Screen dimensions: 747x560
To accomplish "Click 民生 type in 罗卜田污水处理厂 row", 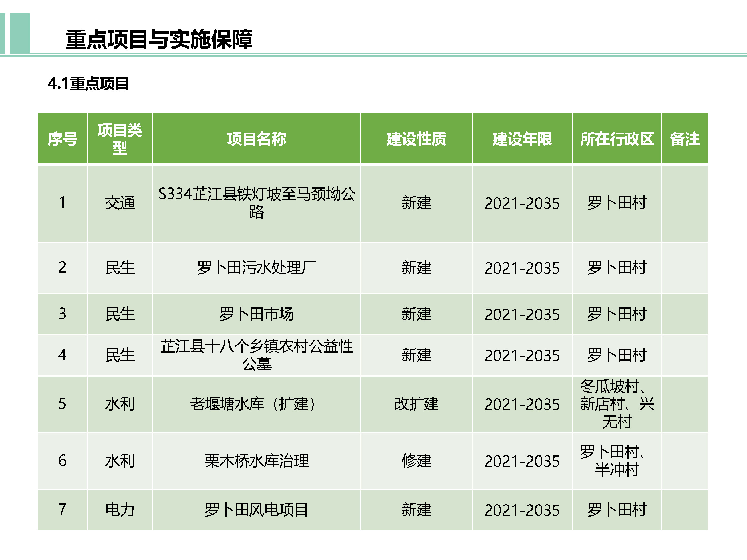I will click(120, 268).
